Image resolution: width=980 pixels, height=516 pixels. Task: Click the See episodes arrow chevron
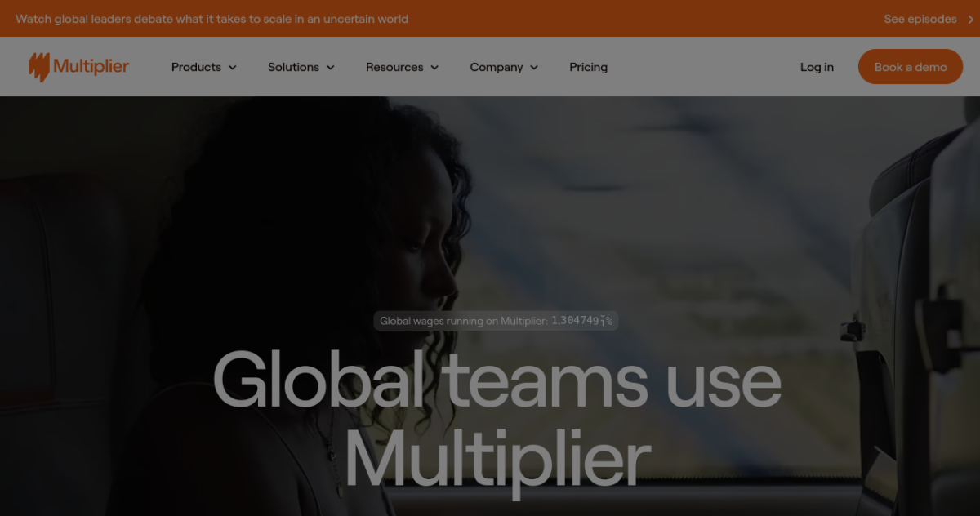970,19
